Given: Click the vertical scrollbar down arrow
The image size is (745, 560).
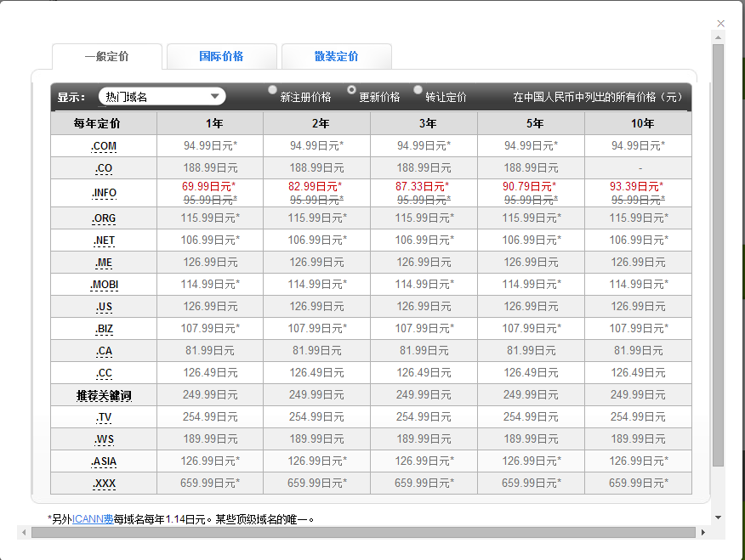Looking at the screenshot, I should pos(718,518).
